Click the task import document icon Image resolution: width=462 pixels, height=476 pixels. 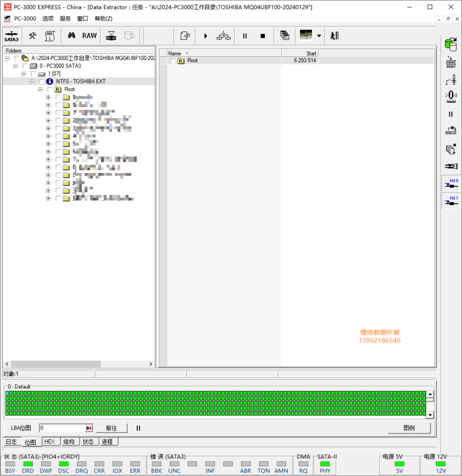point(185,36)
